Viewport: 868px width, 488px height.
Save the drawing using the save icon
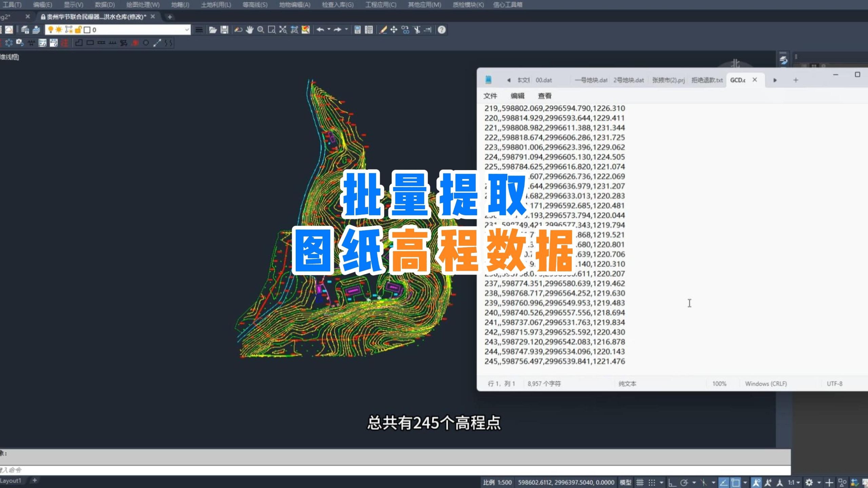point(224,30)
